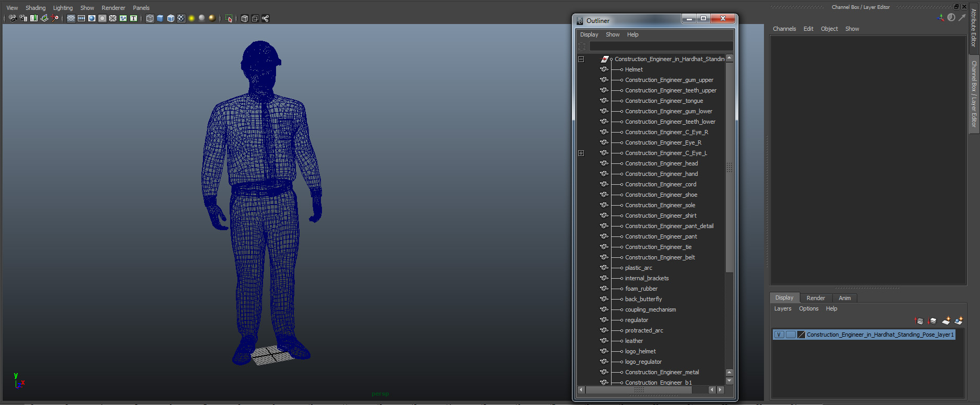The height and width of the screenshot is (405, 980).
Task: Click the Outliner horizontal scrollbar right arrow
Action: pyautogui.click(x=721, y=390)
